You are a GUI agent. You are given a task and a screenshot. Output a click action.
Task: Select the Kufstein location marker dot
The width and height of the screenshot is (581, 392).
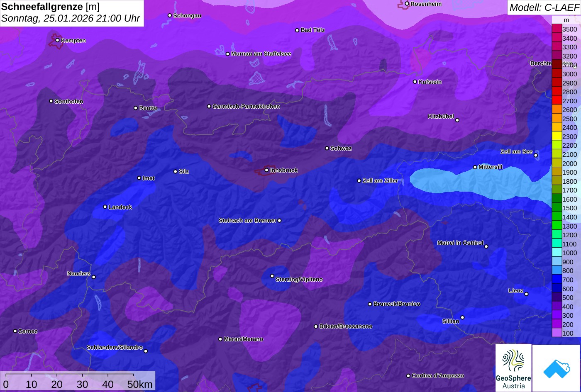[x=415, y=82]
